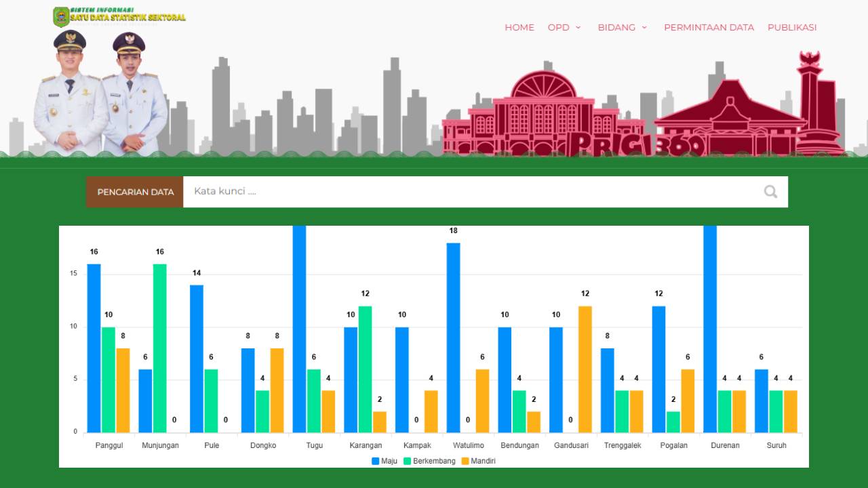Click the magnifier search icon
The height and width of the screenshot is (488, 868).
[770, 192]
